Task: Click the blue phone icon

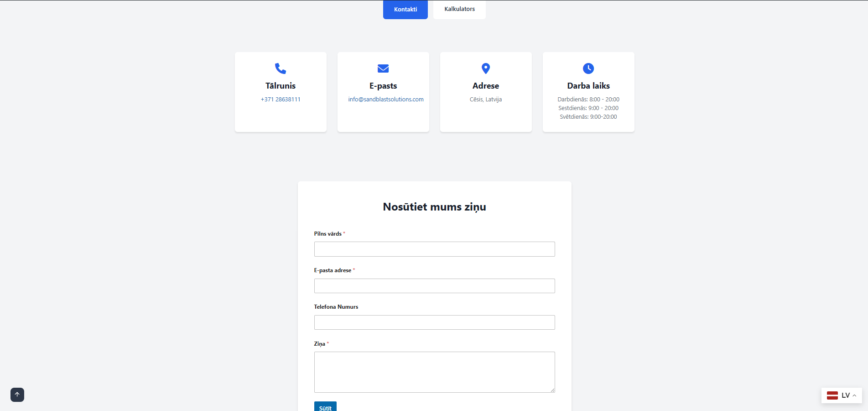Action: click(281, 68)
